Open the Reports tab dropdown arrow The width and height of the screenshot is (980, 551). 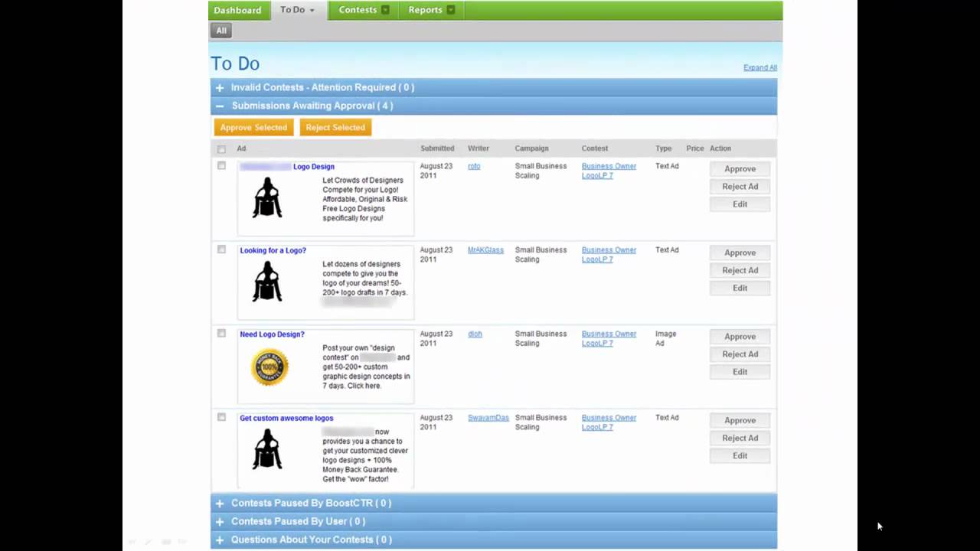click(x=451, y=10)
